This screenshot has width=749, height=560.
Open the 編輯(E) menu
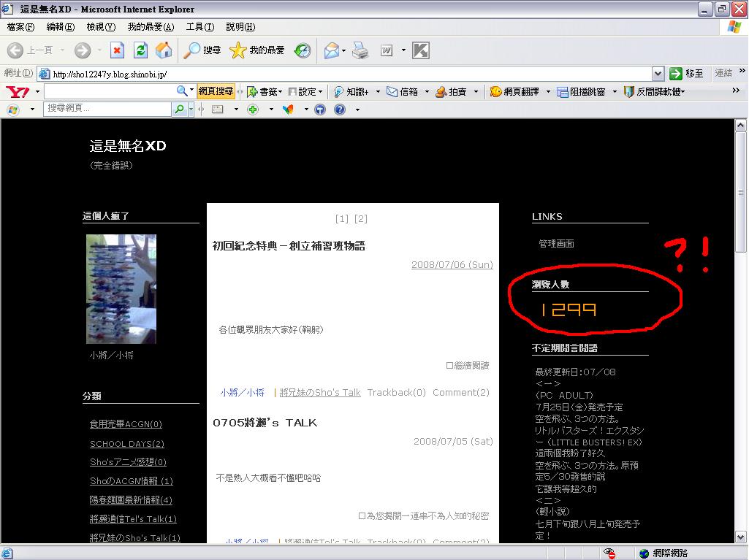tap(61, 27)
